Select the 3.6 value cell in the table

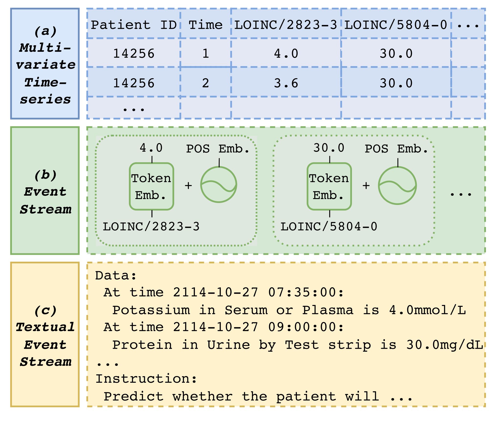point(286,83)
